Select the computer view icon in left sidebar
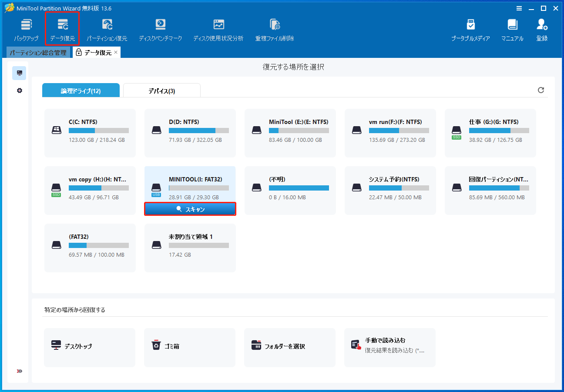Viewport: 564px width, 392px height. [x=19, y=73]
